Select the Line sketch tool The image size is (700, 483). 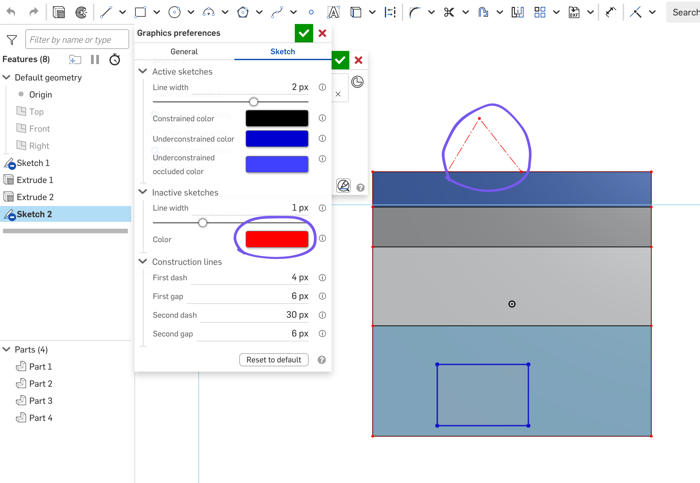(x=106, y=12)
